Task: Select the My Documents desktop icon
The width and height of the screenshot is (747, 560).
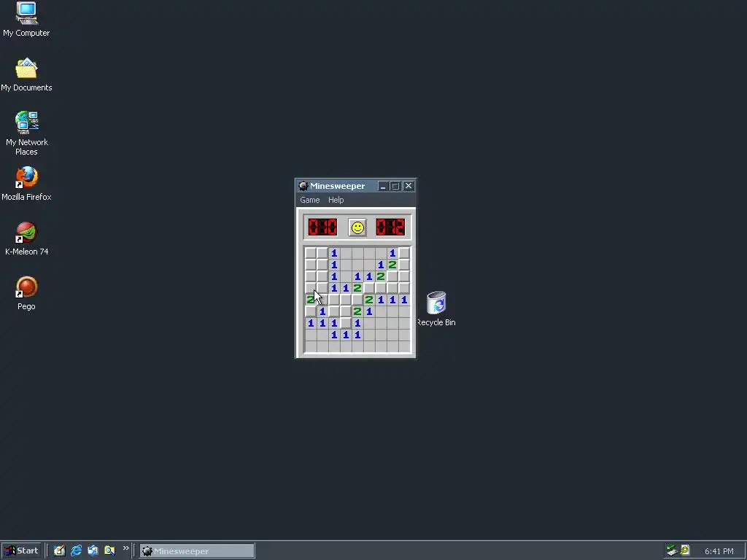Action: point(26,75)
